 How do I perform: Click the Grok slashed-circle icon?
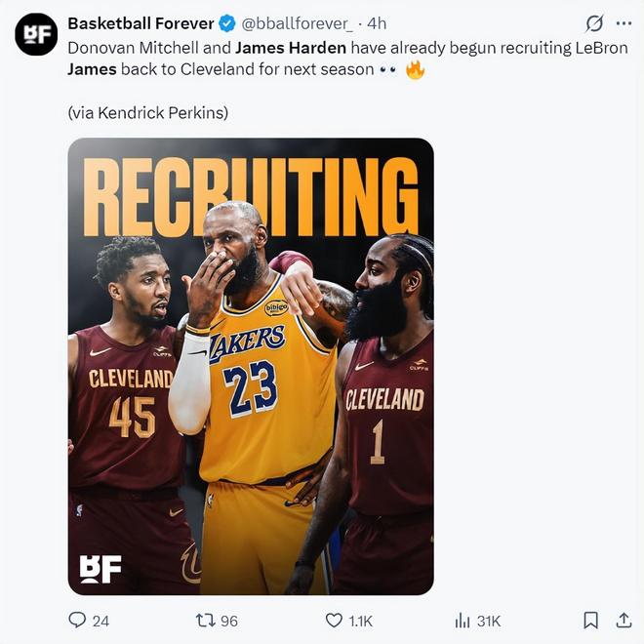(593, 23)
